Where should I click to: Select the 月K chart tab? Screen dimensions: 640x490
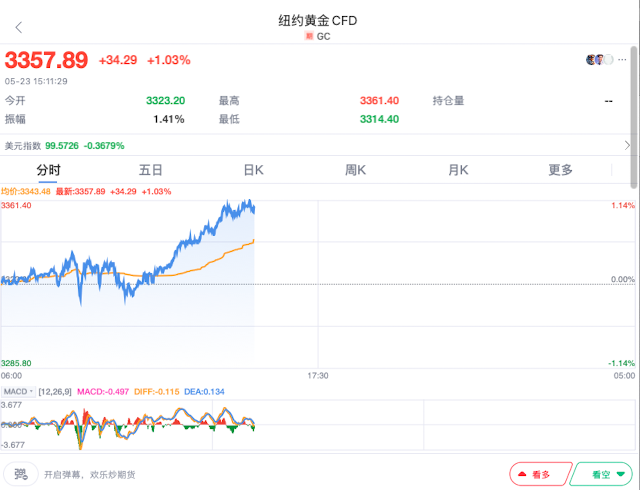[458, 170]
